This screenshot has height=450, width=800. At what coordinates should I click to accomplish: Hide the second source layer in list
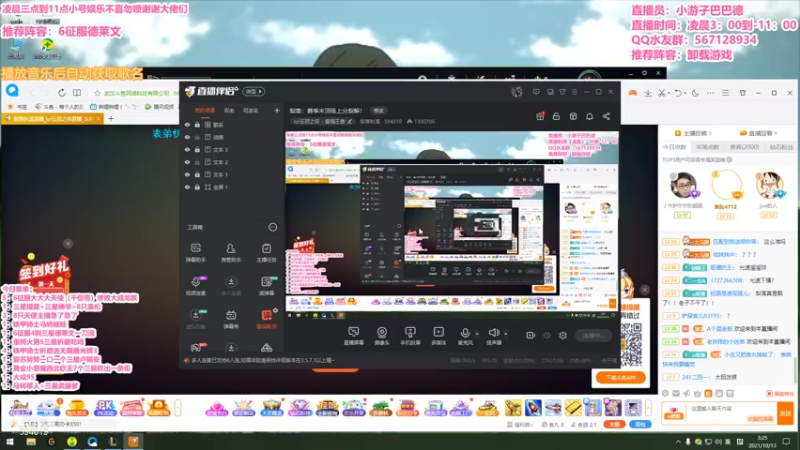coord(187,137)
